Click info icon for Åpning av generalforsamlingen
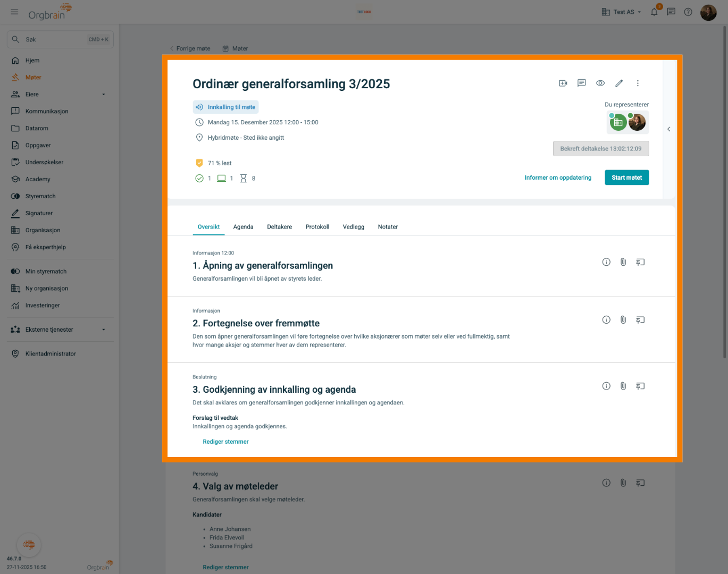The width and height of the screenshot is (728, 574). [x=606, y=262]
